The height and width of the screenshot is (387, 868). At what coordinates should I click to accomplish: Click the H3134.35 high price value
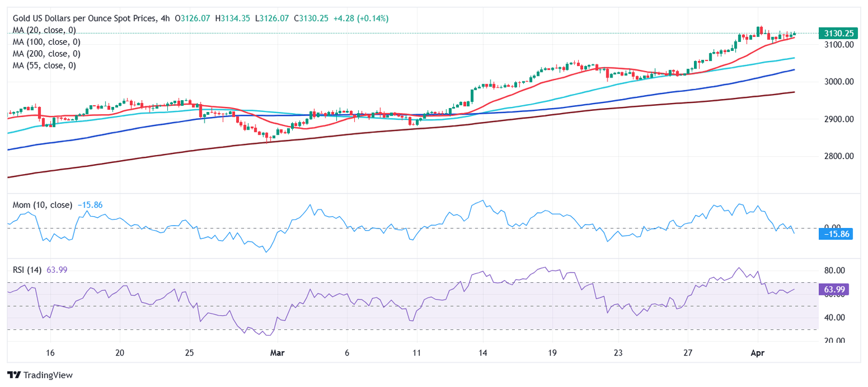233,19
